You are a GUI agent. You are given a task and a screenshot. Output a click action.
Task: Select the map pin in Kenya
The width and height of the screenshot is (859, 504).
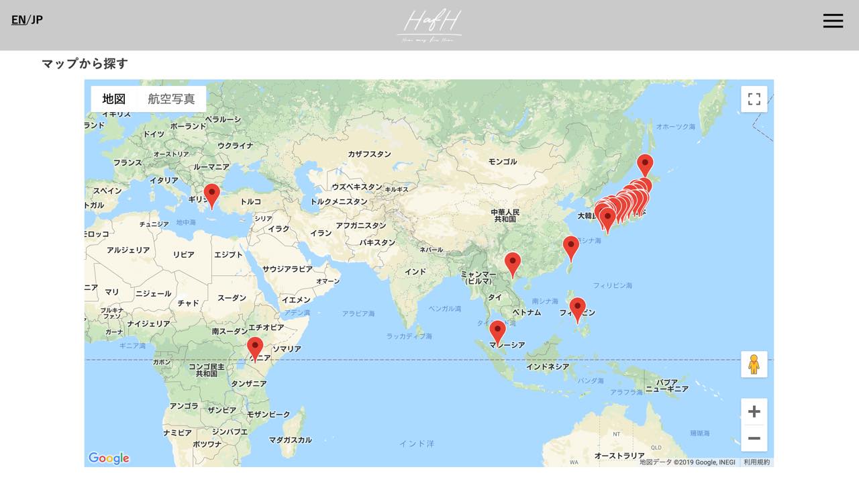(x=255, y=348)
